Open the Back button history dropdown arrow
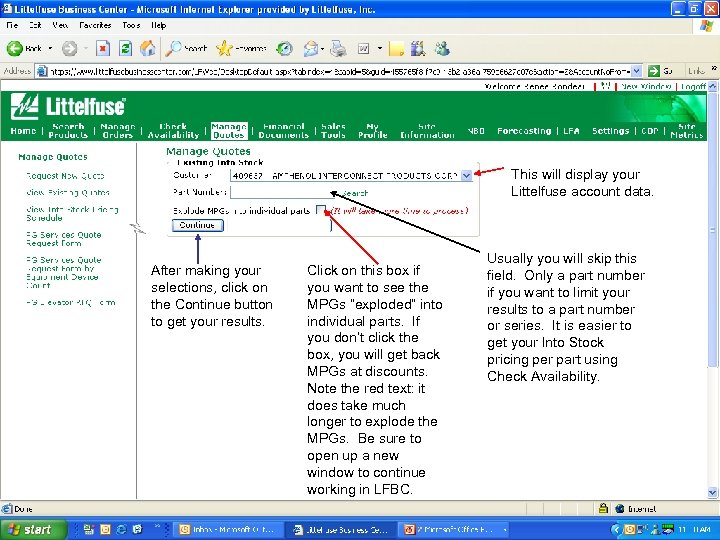720x540 pixels. click(50, 48)
